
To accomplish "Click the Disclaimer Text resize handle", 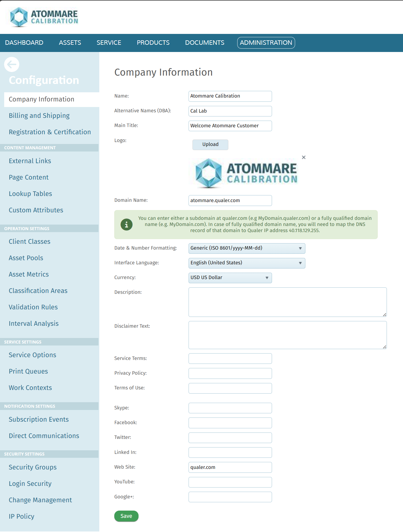I will coord(384,347).
